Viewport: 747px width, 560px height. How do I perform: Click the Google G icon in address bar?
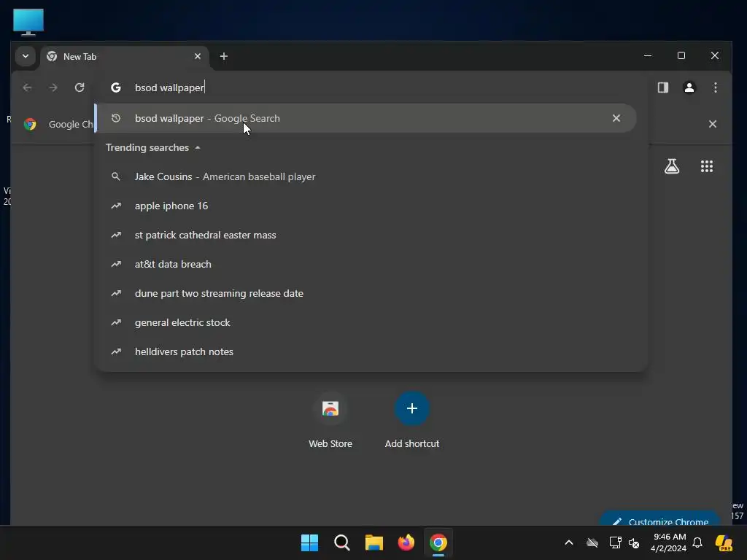[x=116, y=87]
